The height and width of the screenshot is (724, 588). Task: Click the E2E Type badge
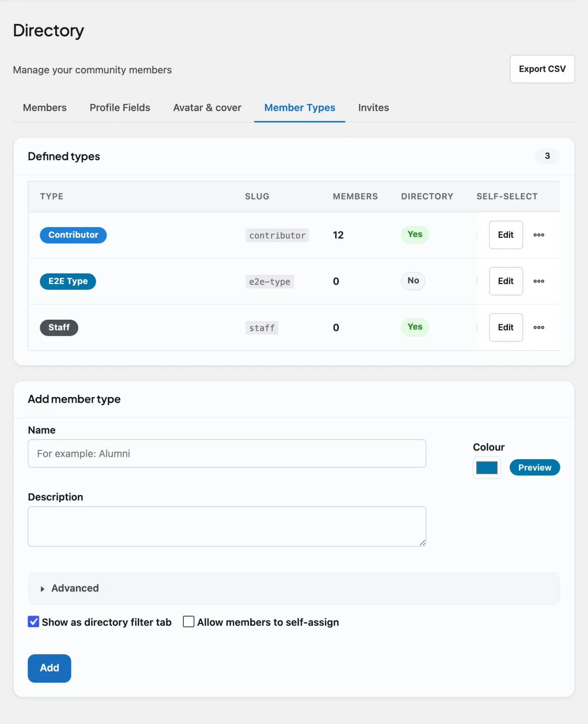point(68,282)
